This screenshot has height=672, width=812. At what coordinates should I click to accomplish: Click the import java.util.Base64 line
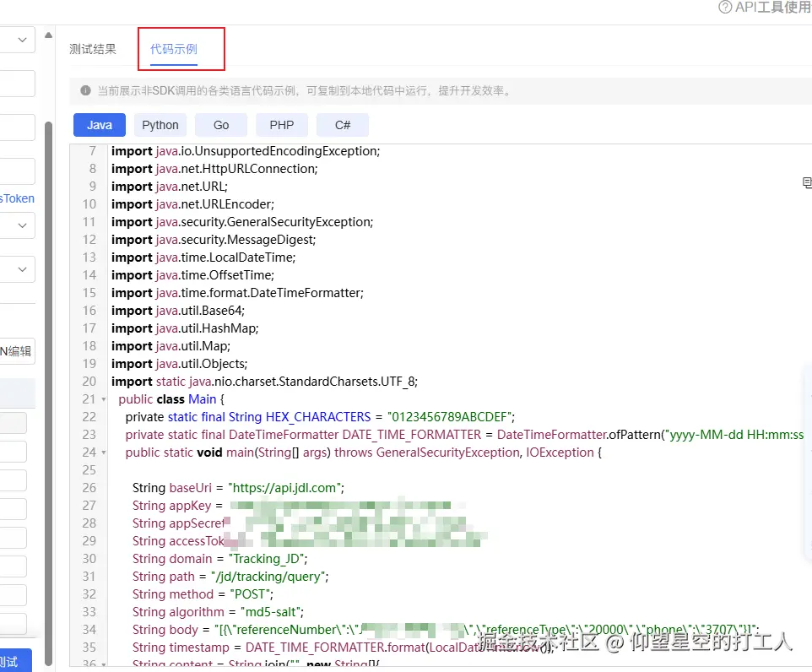[x=177, y=311]
